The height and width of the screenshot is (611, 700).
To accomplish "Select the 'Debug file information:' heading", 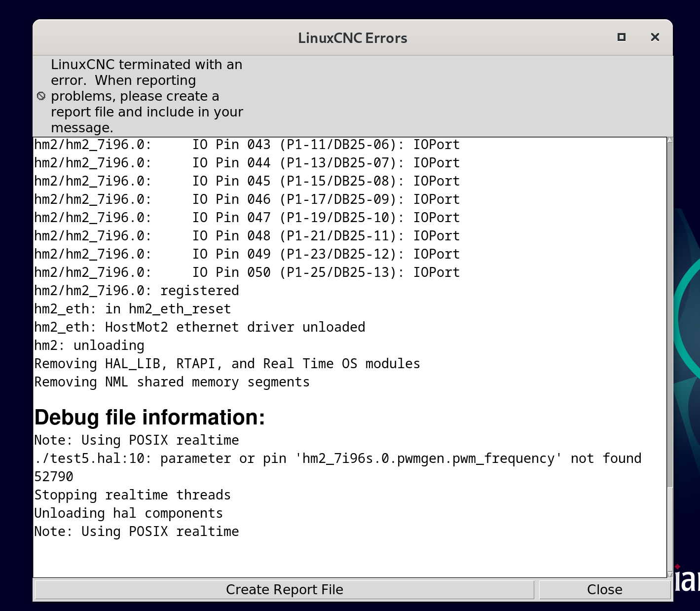I will (x=149, y=418).
